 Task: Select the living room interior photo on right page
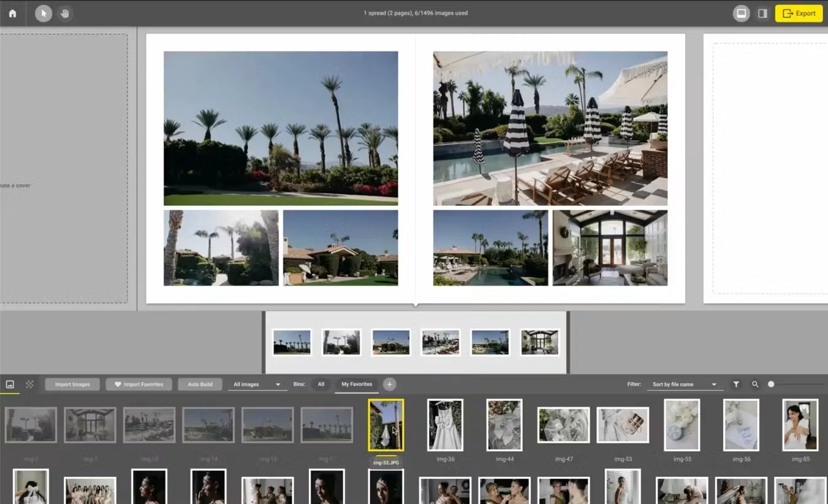(610, 247)
